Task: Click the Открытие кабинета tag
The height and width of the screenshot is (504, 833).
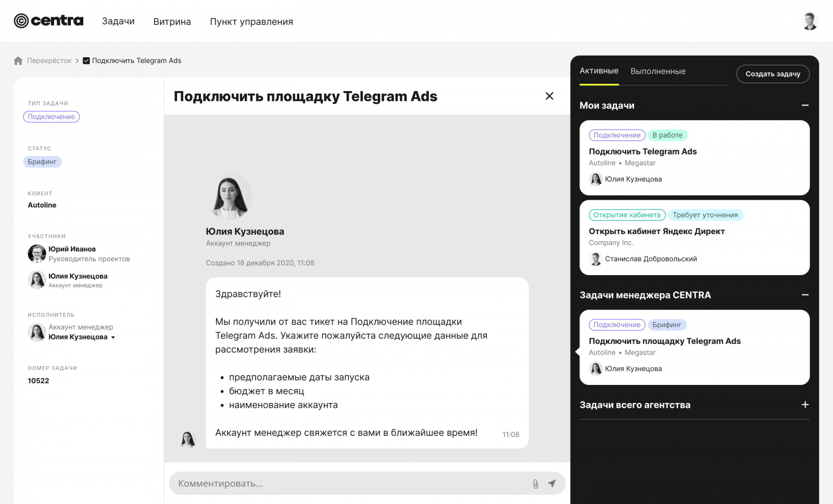Action: [627, 215]
